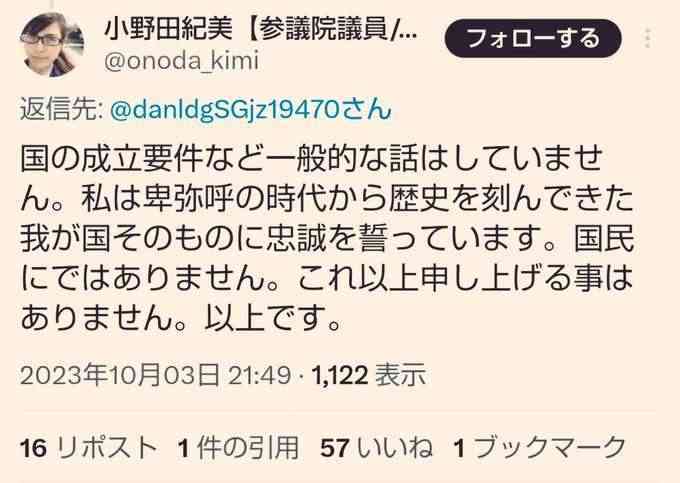Open the 1,122 表示 view count
The width and height of the screenshot is (680, 483).
(369, 375)
